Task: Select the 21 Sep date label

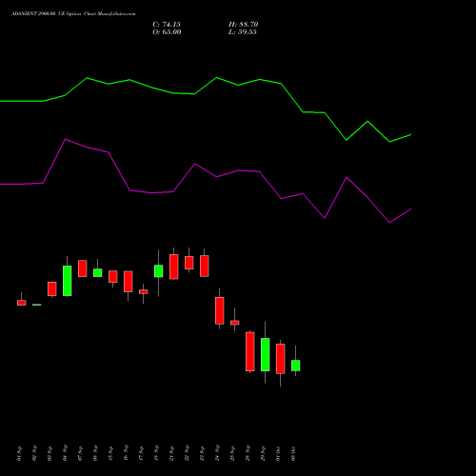Action: point(171,453)
